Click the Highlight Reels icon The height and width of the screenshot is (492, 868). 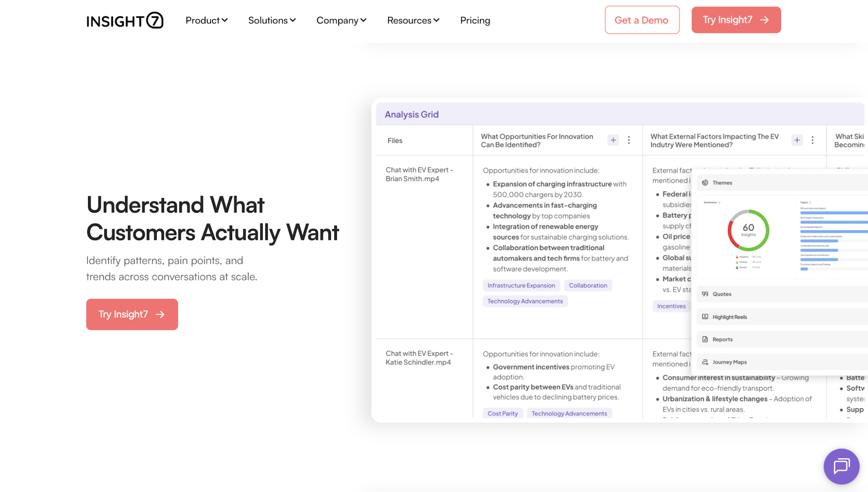pos(705,317)
